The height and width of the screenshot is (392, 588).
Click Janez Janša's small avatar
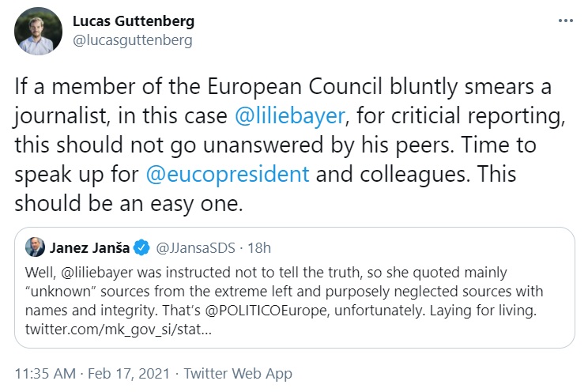(35, 247)
